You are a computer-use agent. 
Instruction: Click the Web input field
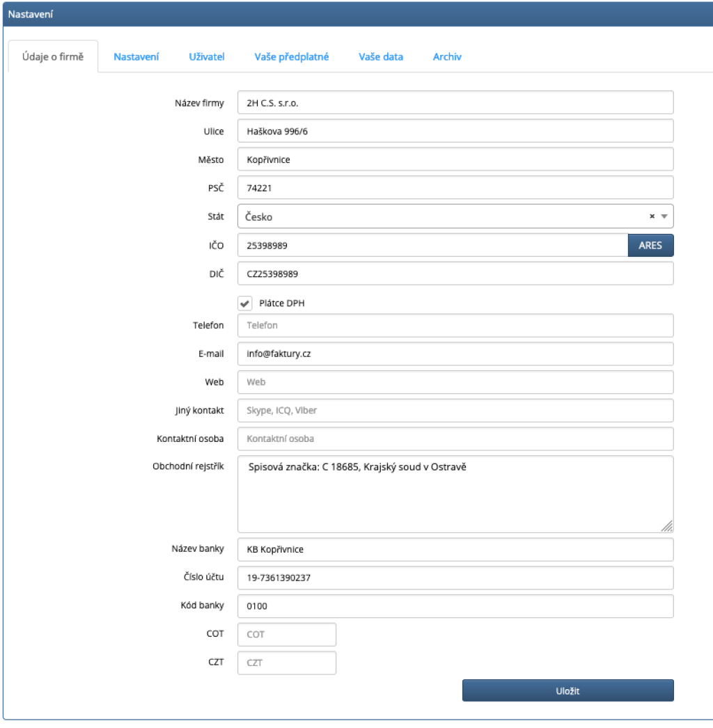455,382
